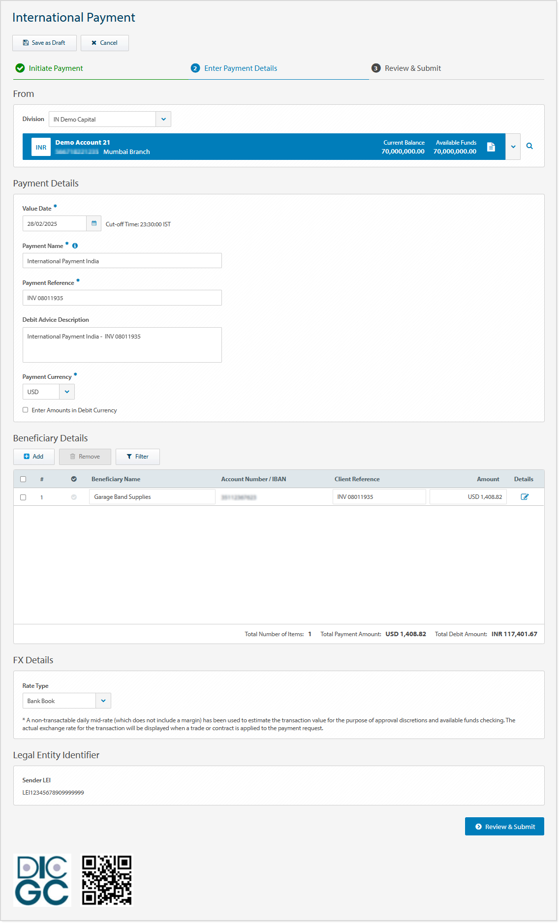Click the Save as Draft button
Image resolution: width=560 pixels, height=924 pixels.
tap(44, 43)
